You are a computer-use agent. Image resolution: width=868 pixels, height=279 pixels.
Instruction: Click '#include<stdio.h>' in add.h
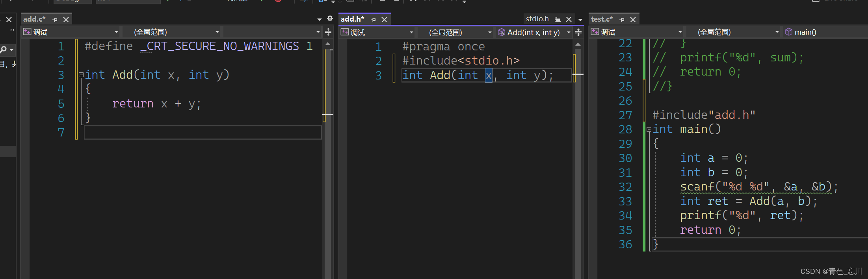click(461, 61)
